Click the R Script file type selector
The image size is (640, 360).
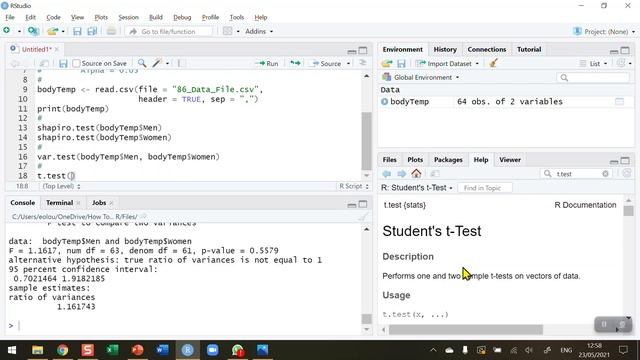pos(353,186)
